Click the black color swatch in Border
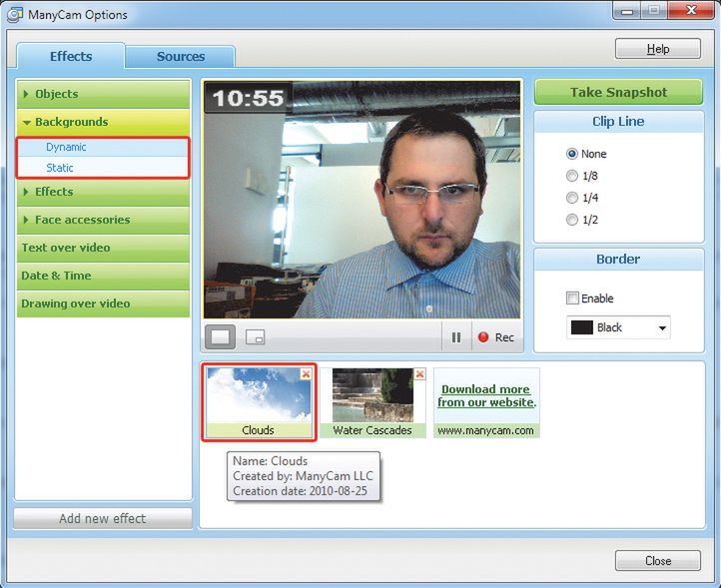 (581, 327)
